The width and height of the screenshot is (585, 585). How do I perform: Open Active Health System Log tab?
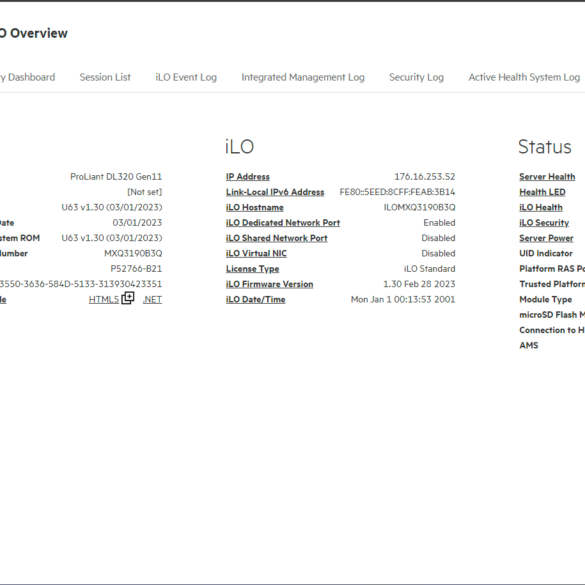[524, 77]
